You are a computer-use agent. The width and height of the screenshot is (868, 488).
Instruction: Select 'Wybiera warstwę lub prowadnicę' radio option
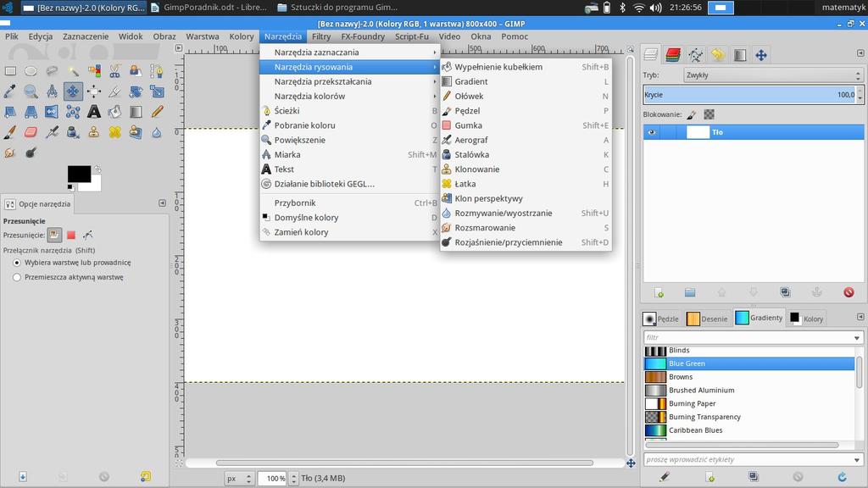click(x=17, y=263)
